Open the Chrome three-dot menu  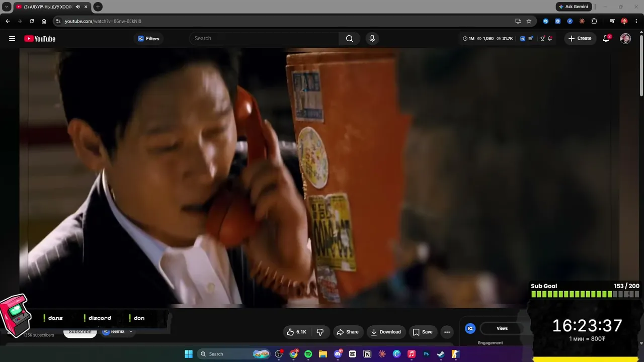coord(636,21)
